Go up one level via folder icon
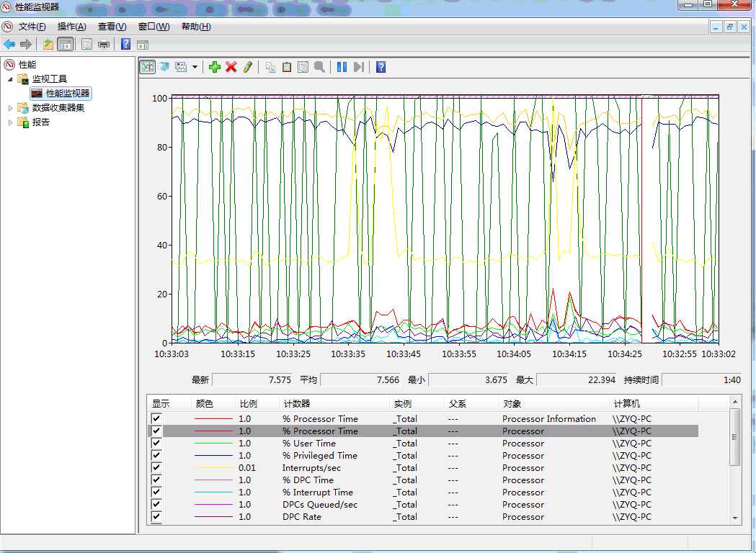The width and height of the screenshot is (756, 553). (48, 45)
